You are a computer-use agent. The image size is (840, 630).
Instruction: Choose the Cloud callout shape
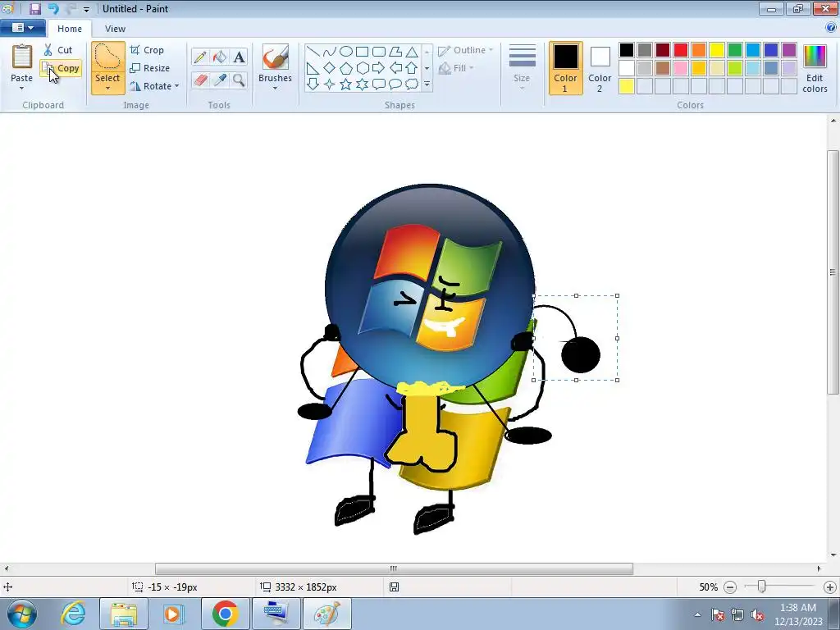pyautogui.click(x=412, y=84)
